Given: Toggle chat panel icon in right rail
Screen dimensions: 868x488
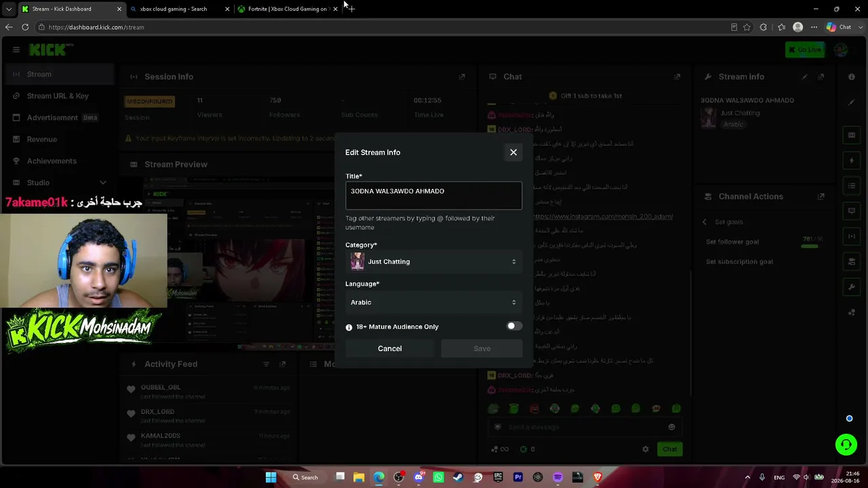Looking at the screenshot, I should (x=852, y=211).
